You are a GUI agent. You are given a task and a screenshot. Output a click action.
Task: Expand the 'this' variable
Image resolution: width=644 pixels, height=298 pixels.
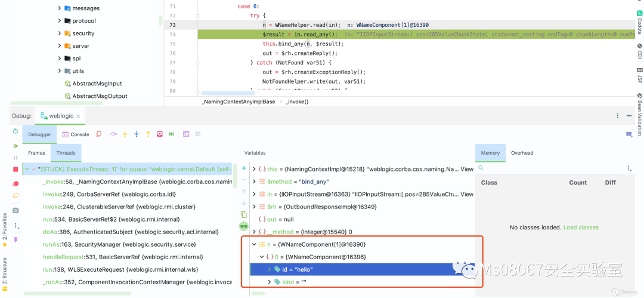point(254,169)
